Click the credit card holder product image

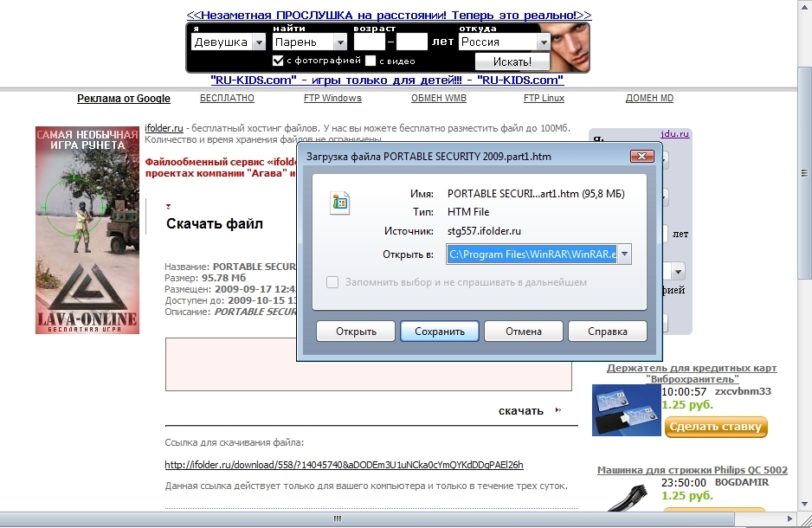626,410
